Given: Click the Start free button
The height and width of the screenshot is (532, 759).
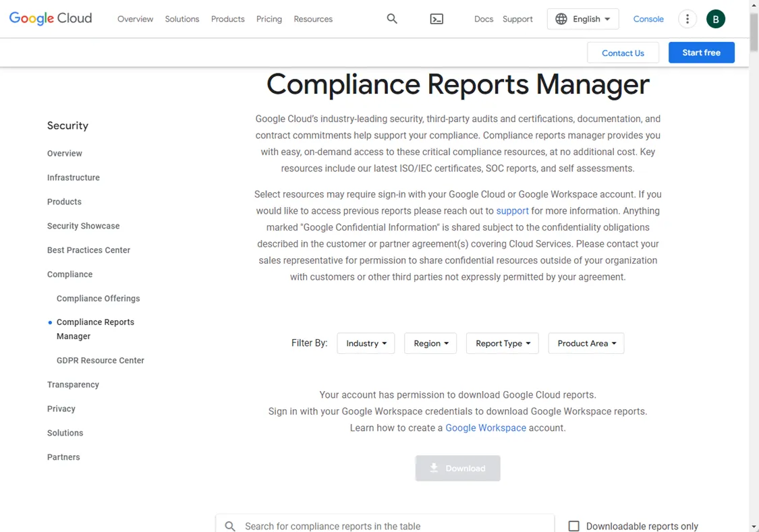Looking at the screenshot, I should (701, 52).
